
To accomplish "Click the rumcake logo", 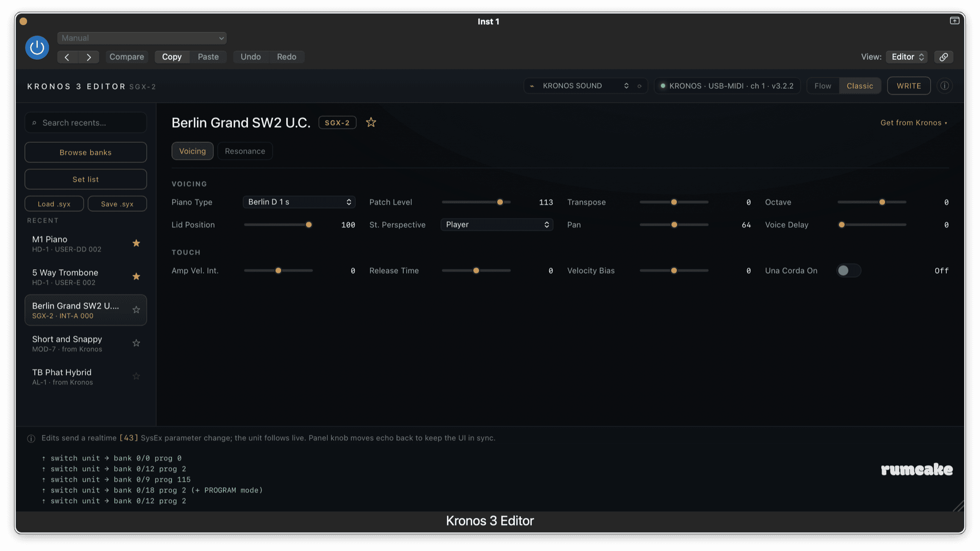I will [x=917, y=469].
